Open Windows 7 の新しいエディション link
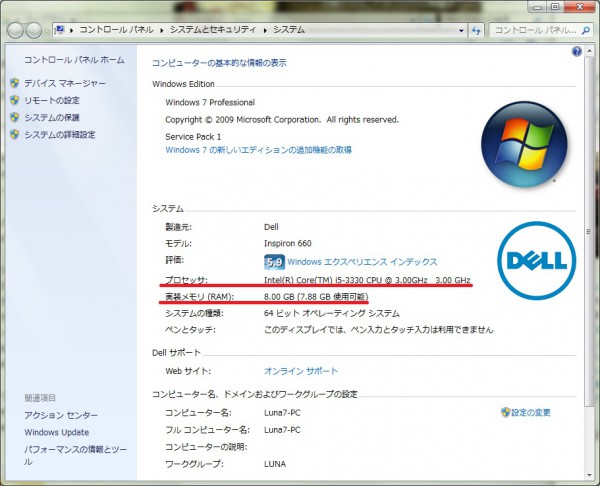Viewport: 600px width, 486px height. [x=258, y=150]
